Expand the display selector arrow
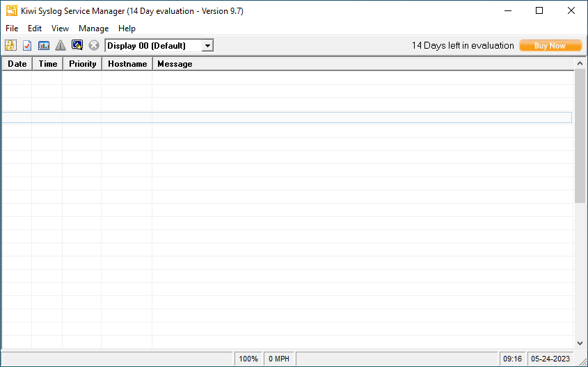Screen dimensions: 588x367 (207, 46)
